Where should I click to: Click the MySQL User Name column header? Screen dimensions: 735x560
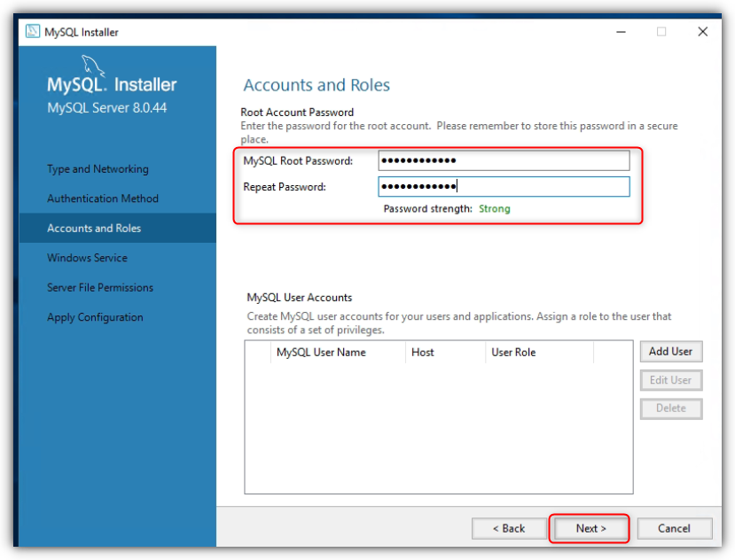coord(338,353)
